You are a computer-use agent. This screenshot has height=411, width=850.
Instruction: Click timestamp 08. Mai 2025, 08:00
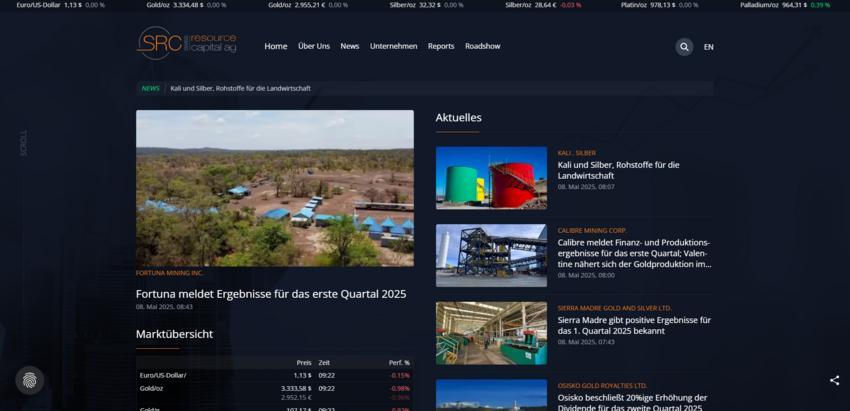coord(586,275)
